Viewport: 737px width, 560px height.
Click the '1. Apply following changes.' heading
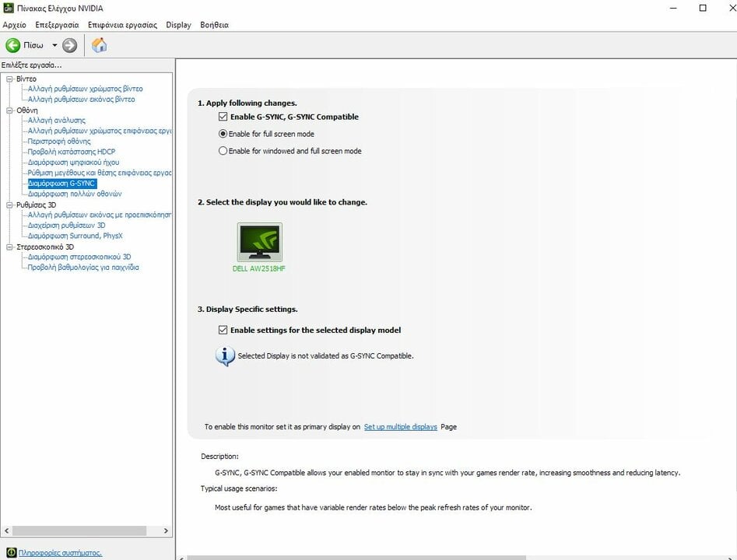coord(247,103)
